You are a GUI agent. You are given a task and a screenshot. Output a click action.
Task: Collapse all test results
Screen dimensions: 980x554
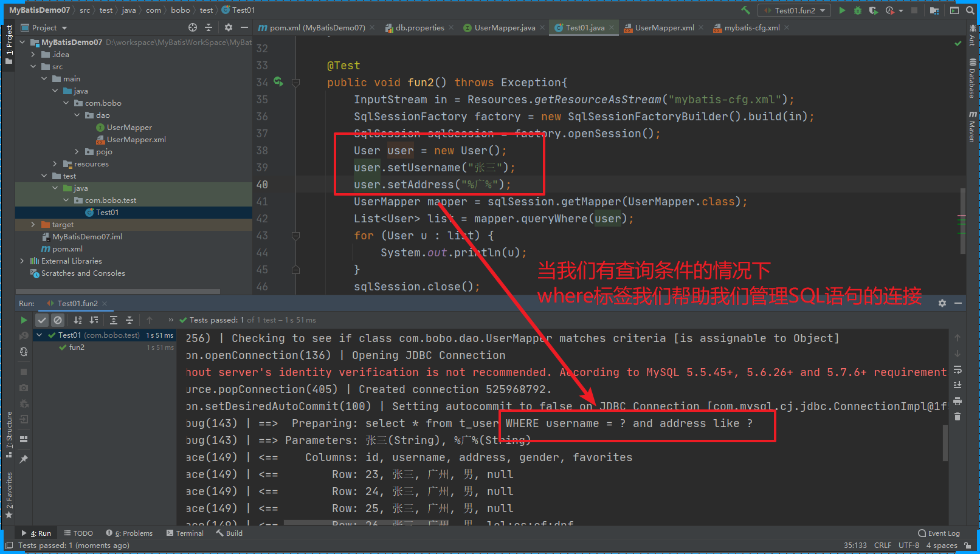coord(129,320)
